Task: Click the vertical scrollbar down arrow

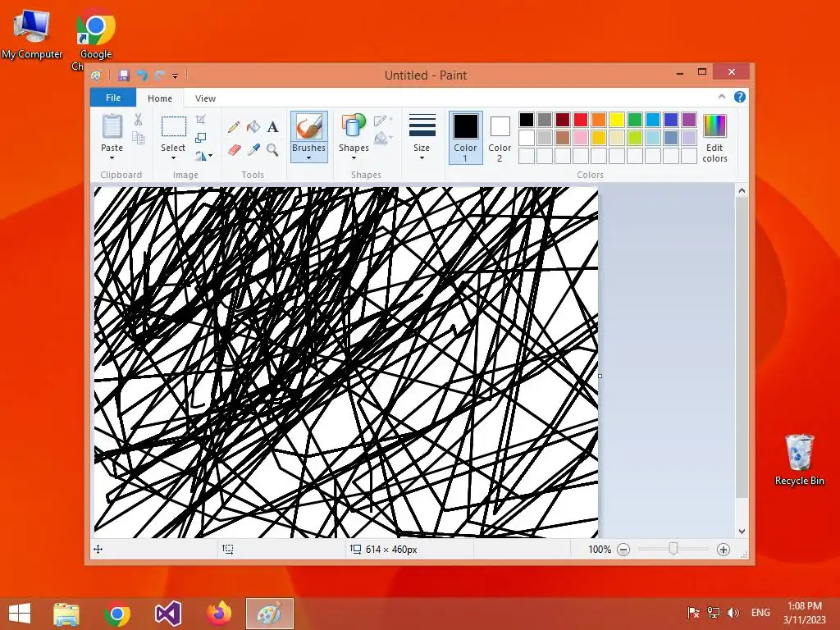Action: coord(742,532)
